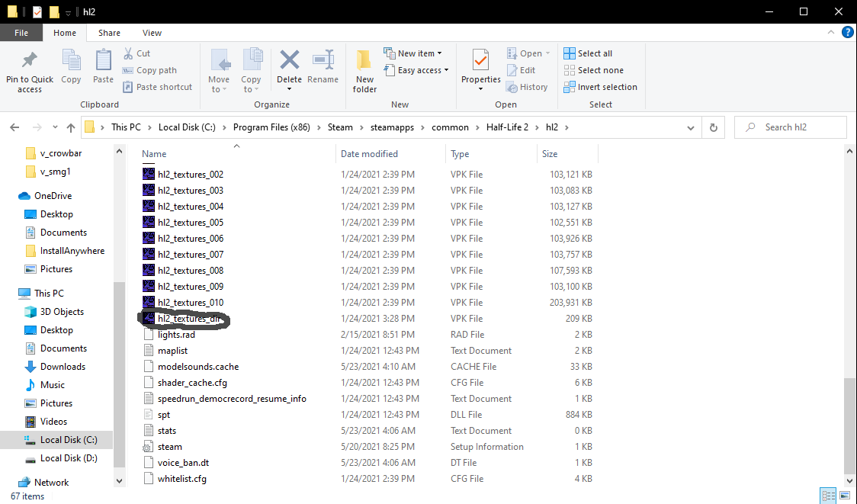Click Copy path in the ribbon
Image resolution: width=857 pixels, height=504 pixels.
pyautogui.click(x=149, y=70)
